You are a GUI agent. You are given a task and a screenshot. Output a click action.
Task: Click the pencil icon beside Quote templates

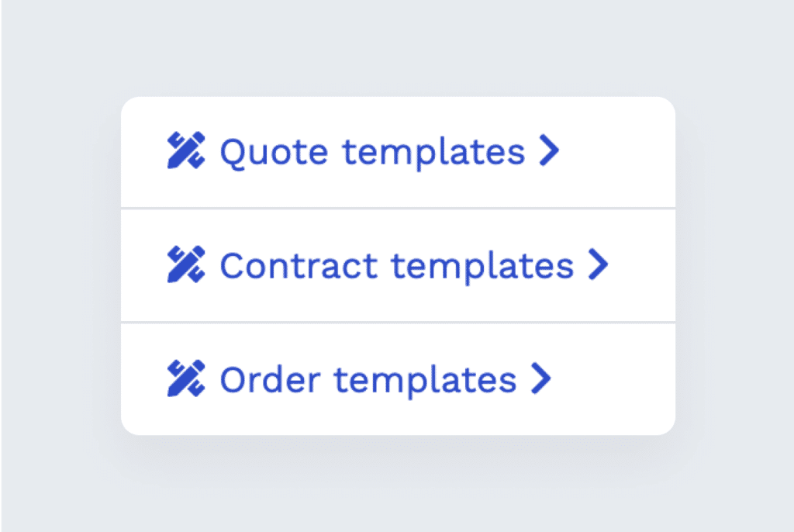(185, 151)
